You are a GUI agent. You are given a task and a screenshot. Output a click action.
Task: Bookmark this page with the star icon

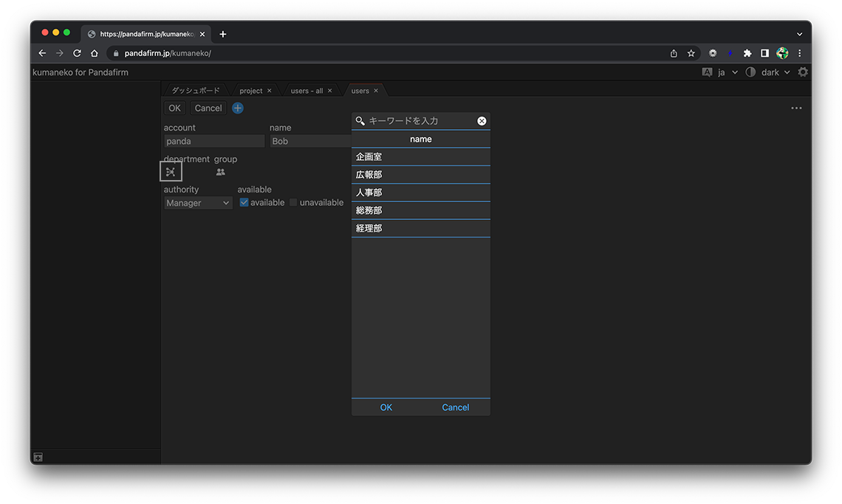691,53
